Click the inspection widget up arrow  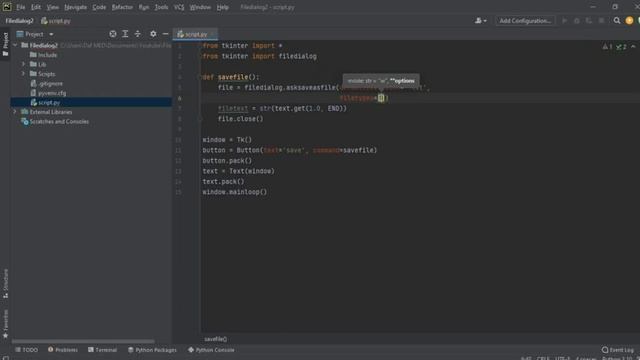[x=633, y=47]
